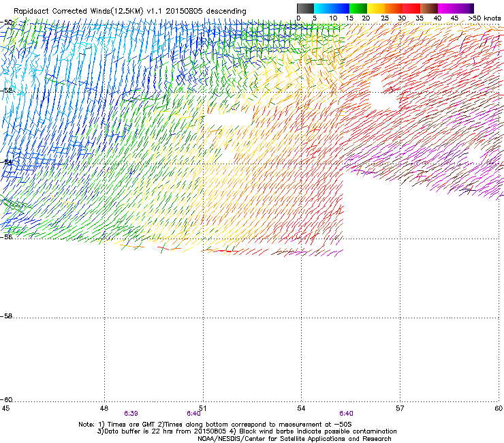Click the legend scale label '10'

(x=333, y=18)
